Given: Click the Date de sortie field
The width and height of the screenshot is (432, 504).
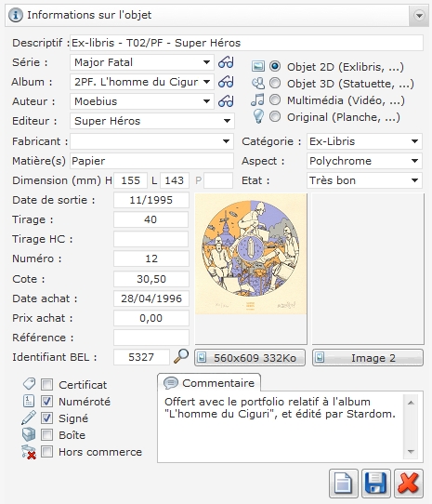Looking at the screenshot, I should pos(151,200).
